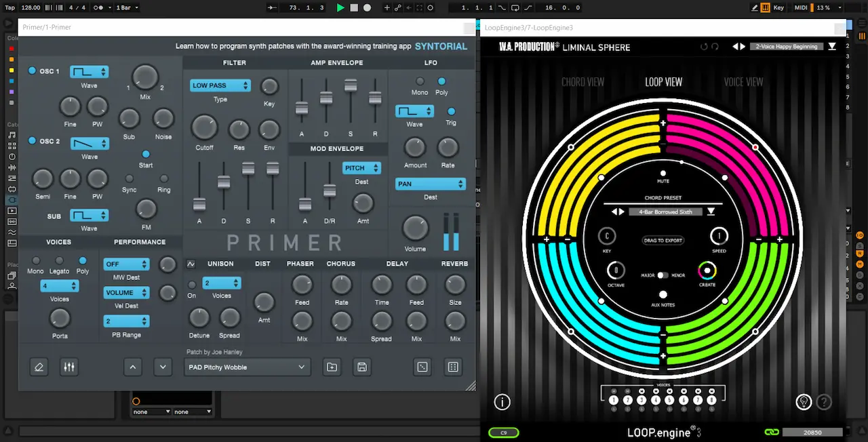
Task: Click the record button in transport
Action: pyautogui.click(x=367, y=7)
